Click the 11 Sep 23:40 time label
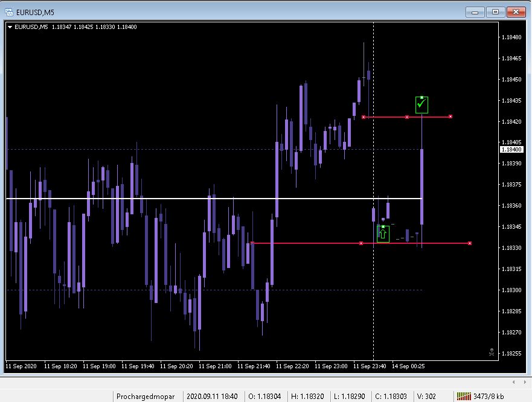 click(370, 366)
